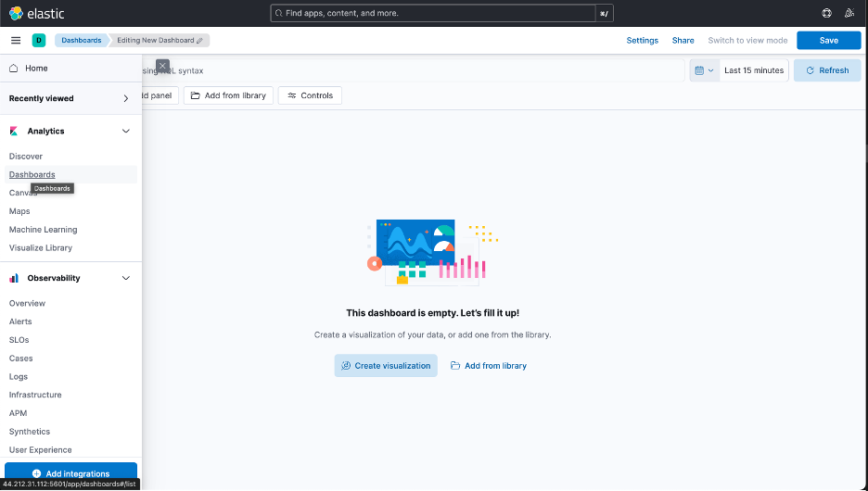Click the pencil icon beside Editing New Dashboard
868x491 pixels.
[x=199, y=41]
